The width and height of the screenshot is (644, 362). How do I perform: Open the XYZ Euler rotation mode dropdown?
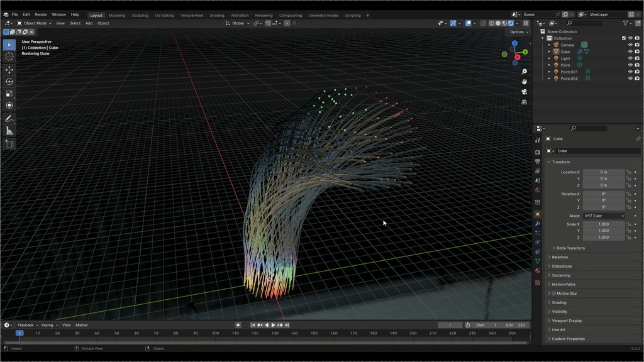point(604,216)
